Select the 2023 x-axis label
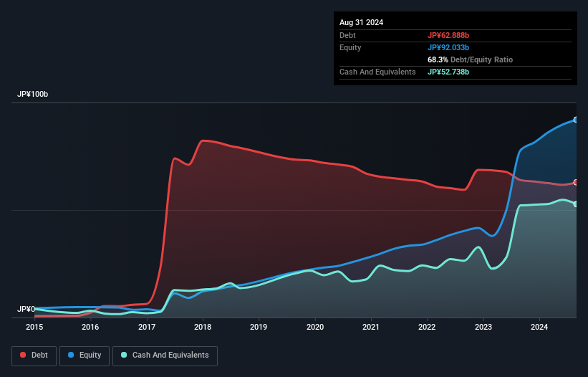 tap(483, 327)
